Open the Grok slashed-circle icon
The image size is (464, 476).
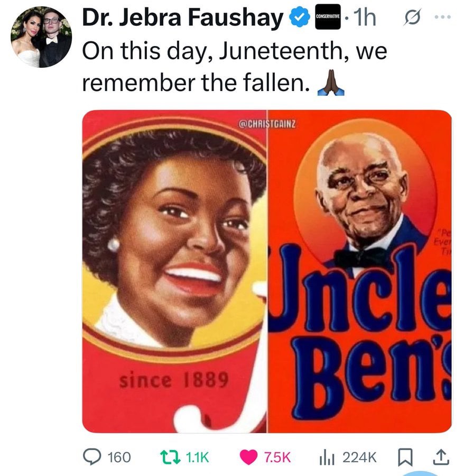(x=412, y=17)
